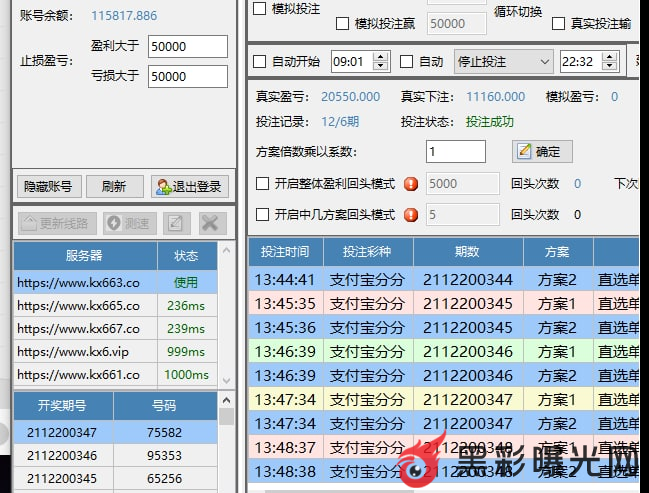Viewport: 649px width, 493px height.
Task: Click warning icon next to 开启整体盈利回头模式
Action: pos(410,184)
